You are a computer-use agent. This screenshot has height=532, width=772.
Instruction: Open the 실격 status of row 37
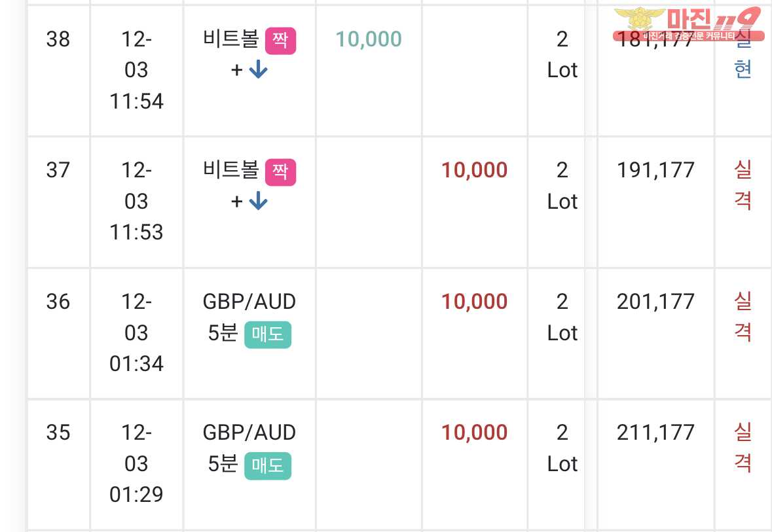tap(743, 185)
